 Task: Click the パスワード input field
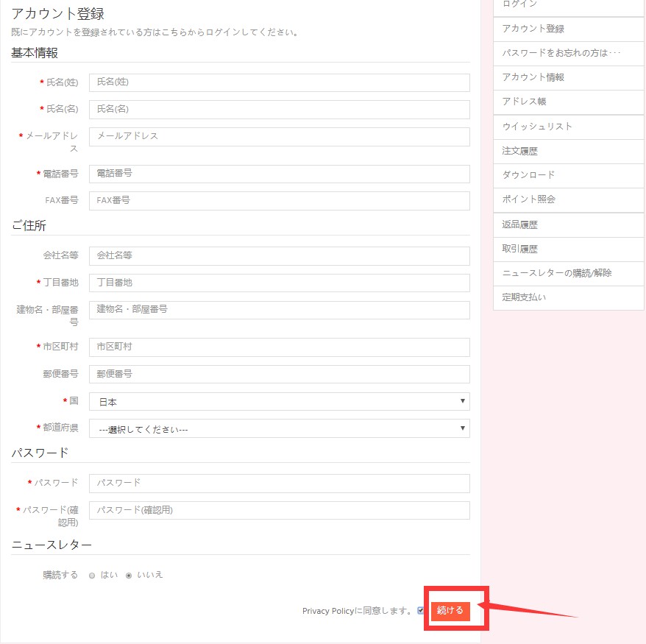pos(280,484)
